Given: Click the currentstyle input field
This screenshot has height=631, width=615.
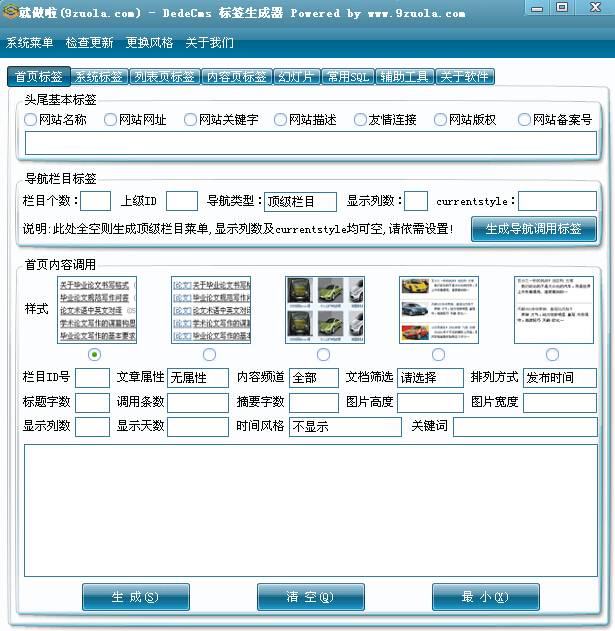Looking at the screenshot, I should pyautogui.click(x=557, y=201).
